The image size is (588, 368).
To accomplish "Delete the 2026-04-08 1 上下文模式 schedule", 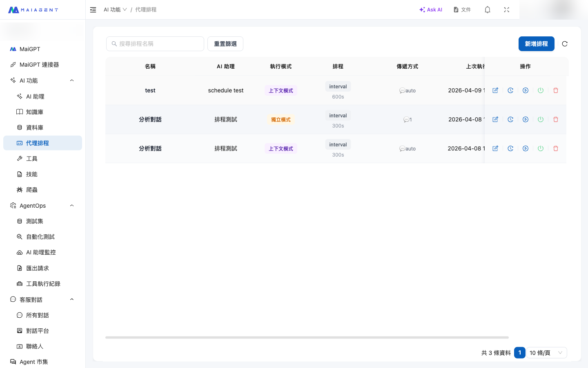I will point(556,148).
